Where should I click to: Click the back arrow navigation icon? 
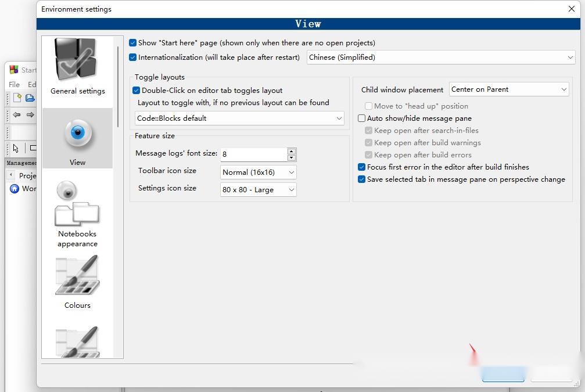point(16,114)
